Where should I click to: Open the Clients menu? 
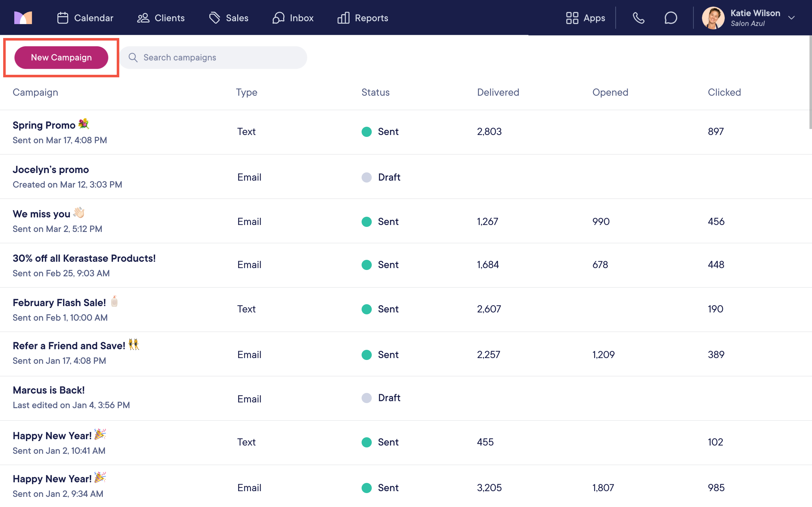pyautogui.click(x=161, y=18)
